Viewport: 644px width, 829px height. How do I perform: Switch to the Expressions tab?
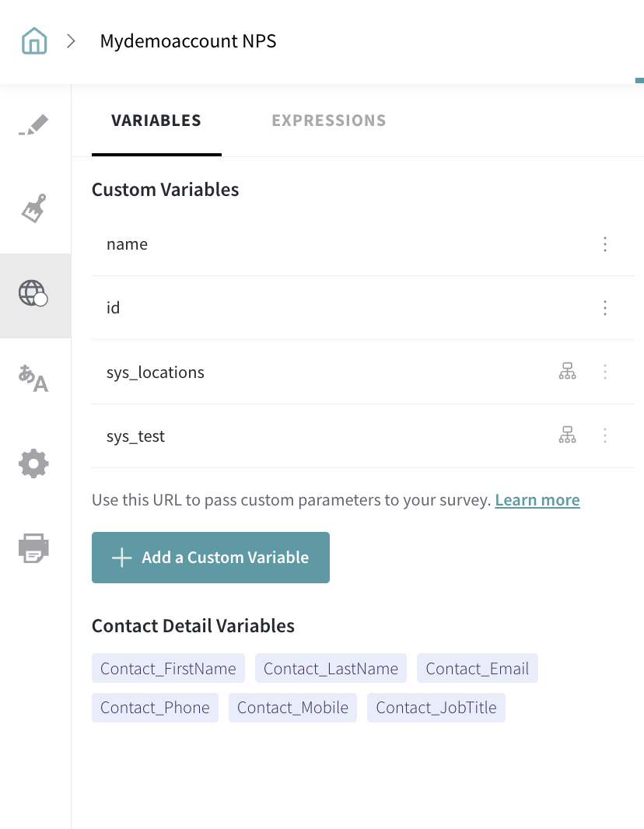pos(328,121)
